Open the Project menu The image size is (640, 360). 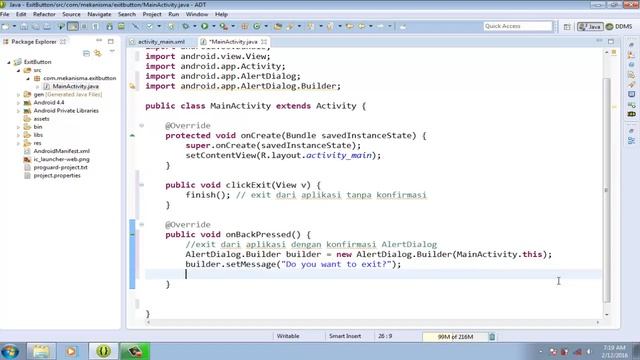point(152,14)
